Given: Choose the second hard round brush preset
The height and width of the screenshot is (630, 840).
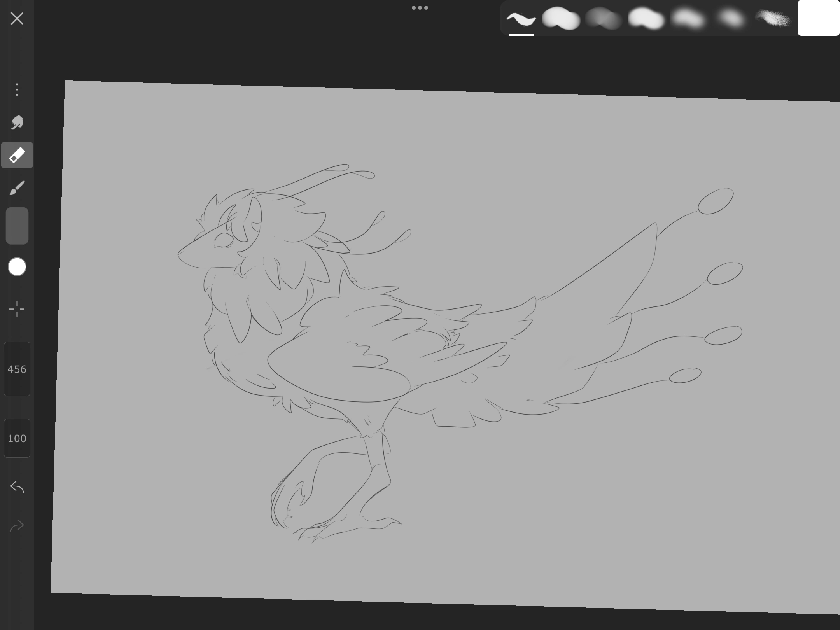Looking at the screenshot, I should [x=561, y=19].
